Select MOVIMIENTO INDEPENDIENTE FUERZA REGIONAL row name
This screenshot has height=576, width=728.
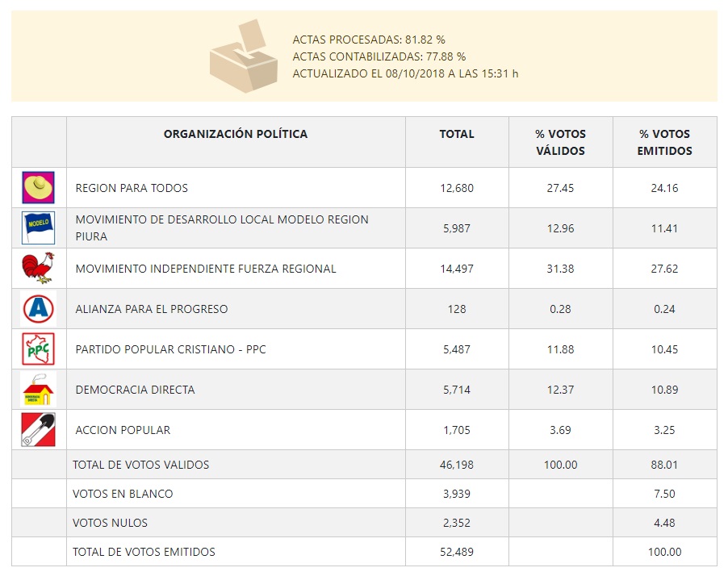pyautogui.click(x=206, y=269)
